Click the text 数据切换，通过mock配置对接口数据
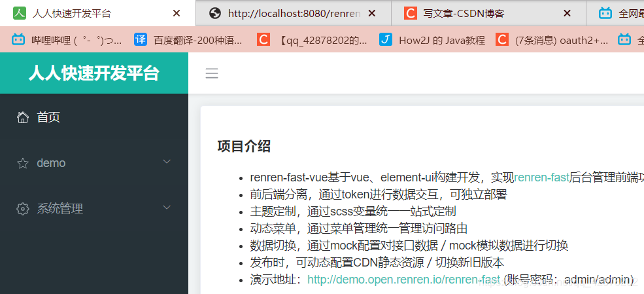 pyautogui.click(x=344, y=246)
